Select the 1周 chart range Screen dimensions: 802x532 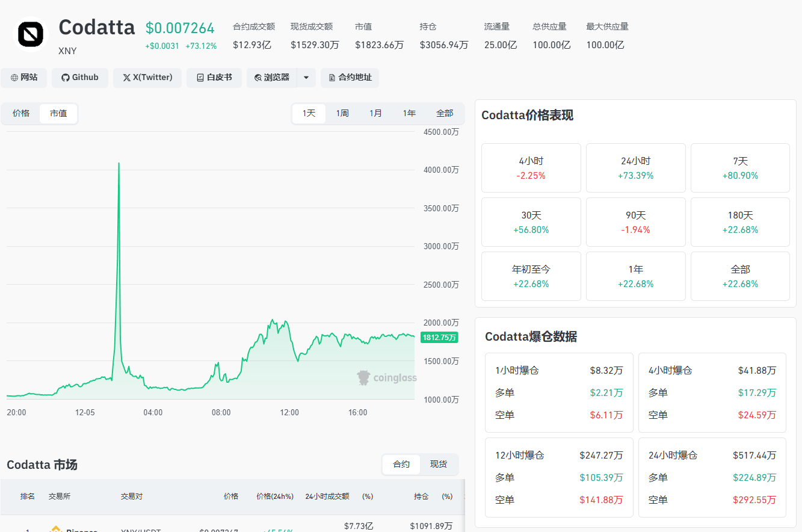[x=342, y=113]
